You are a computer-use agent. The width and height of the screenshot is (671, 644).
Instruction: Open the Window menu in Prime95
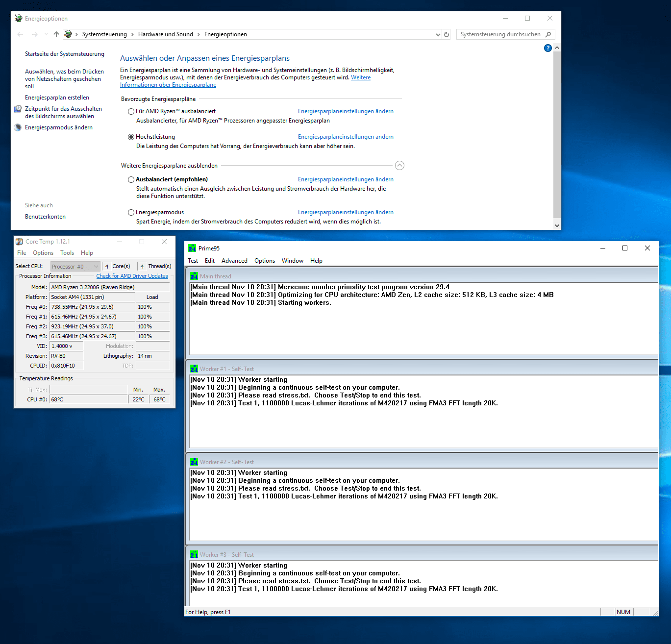[x=293, y=261]
